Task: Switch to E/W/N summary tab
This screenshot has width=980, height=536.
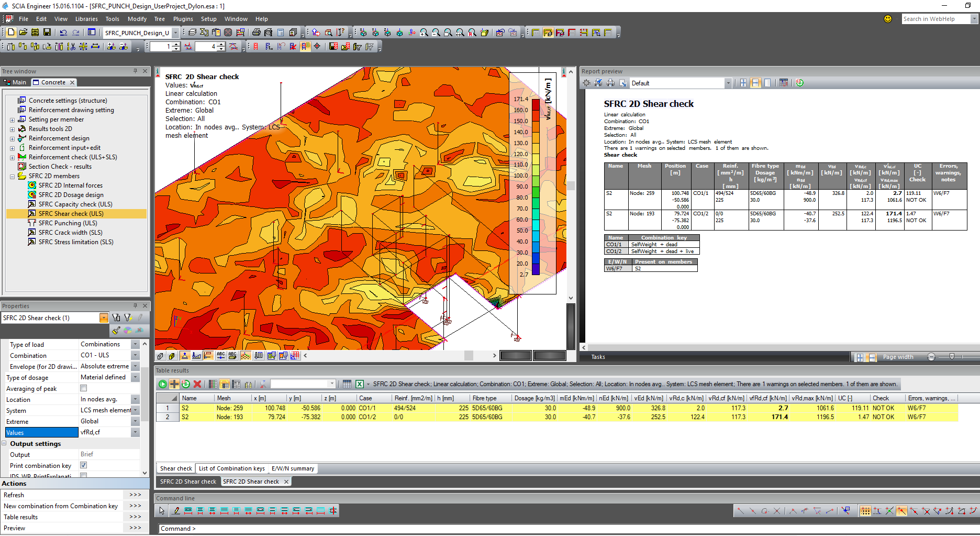Action: click(293, 468)
